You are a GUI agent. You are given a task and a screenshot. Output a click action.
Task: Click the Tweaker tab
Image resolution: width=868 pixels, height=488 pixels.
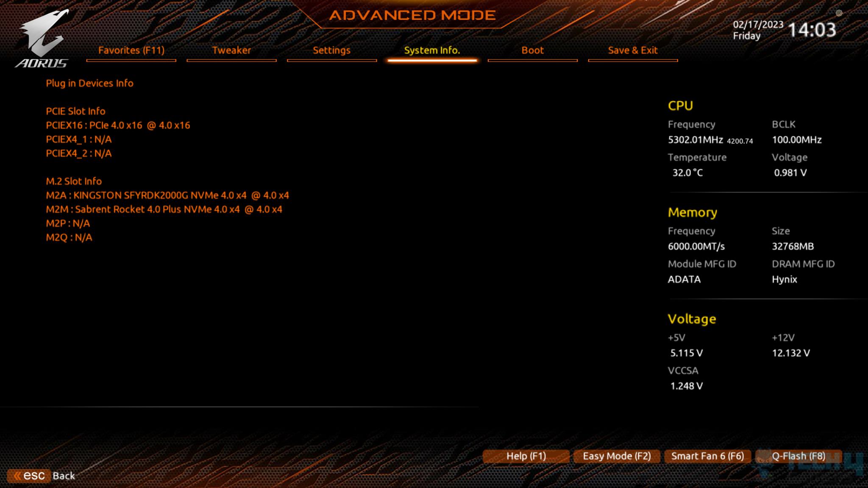pos(231,50)
